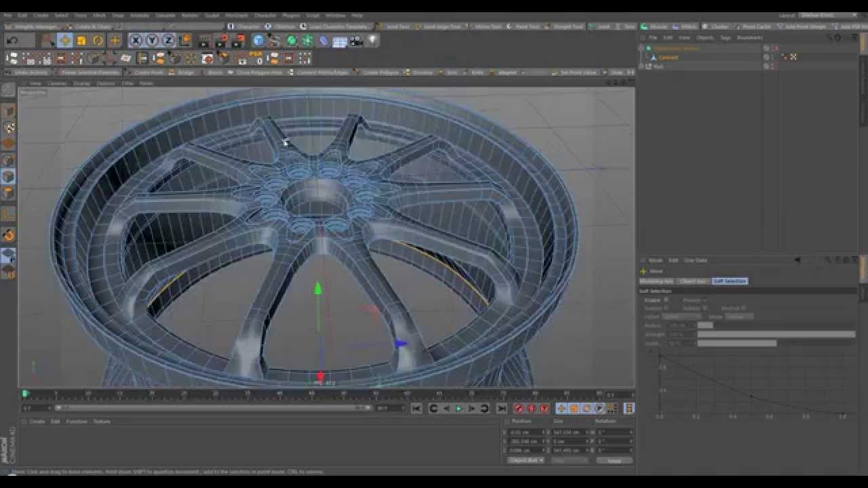Add a Cube primitive object
This screenshot has width=868, height=488.
click(x=258, y=41)
